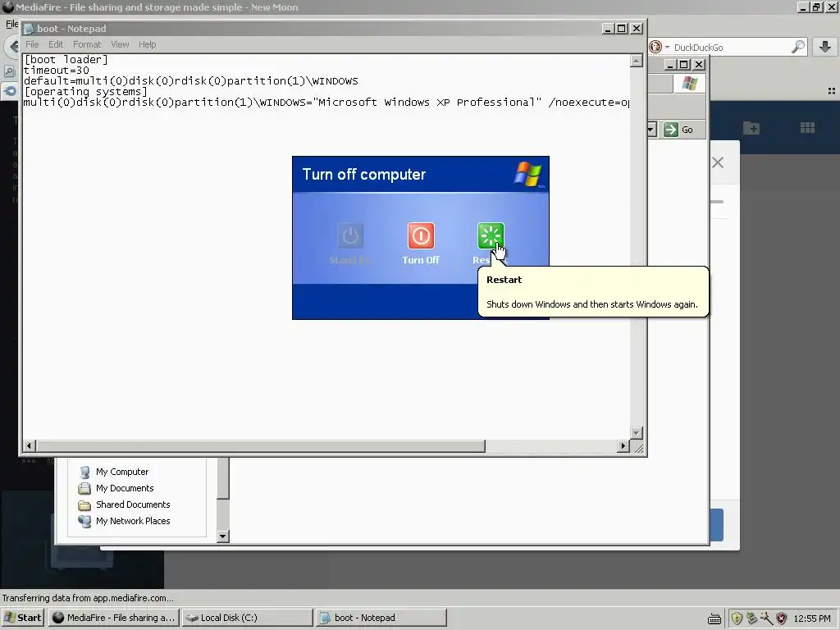Viewport: 840px width, 630px height.
Task: Select My Documents in Explorer sidebar
Action: click(125, 488)
